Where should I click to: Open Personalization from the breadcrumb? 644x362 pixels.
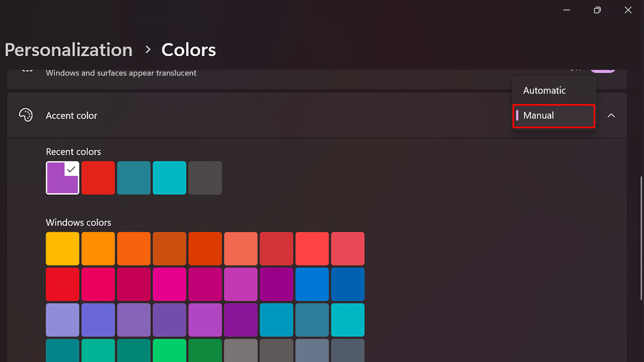tap(68, 49)
